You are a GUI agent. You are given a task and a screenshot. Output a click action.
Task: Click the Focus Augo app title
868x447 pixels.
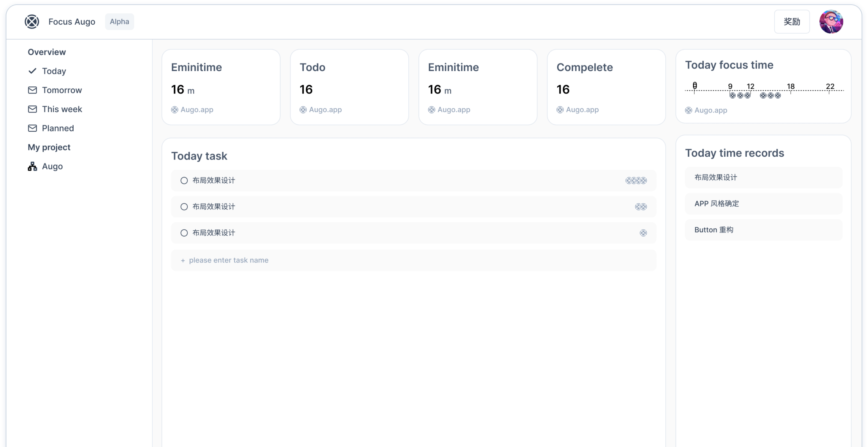point(72,22)
